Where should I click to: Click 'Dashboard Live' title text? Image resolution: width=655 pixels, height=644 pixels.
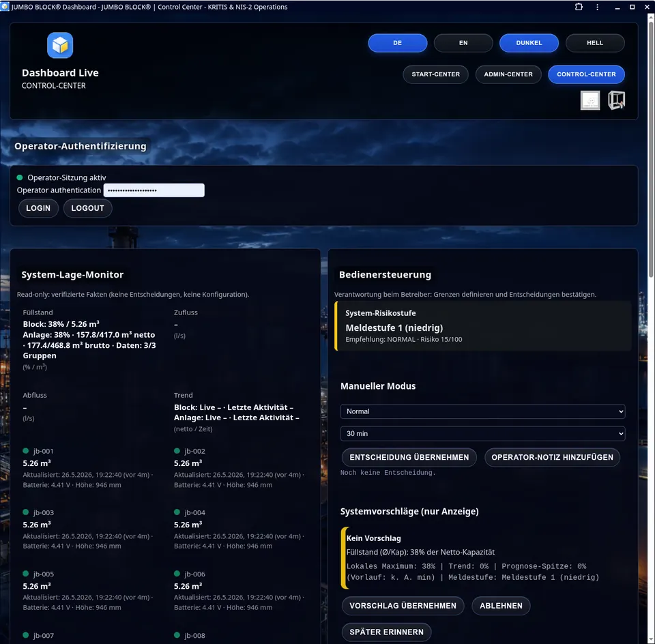coord(60,73)
